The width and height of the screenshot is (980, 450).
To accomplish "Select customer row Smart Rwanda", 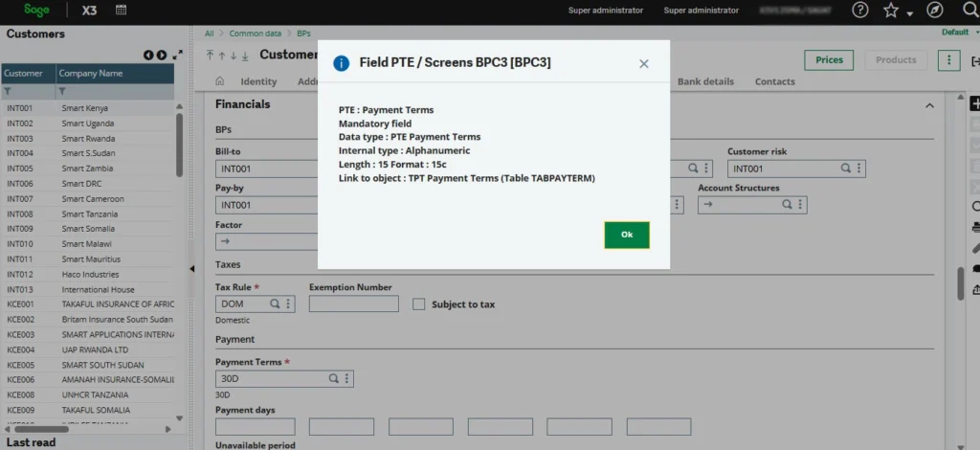I will [x=87, y=138].
